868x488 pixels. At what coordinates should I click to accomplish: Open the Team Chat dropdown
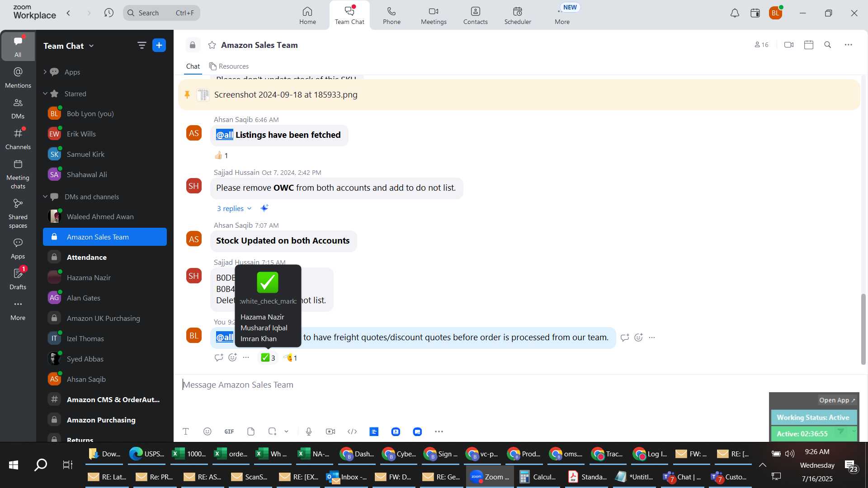tap(69, 46)
